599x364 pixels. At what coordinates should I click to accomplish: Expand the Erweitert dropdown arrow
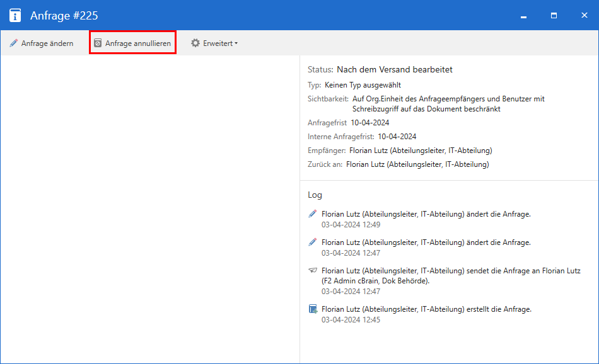pyautogui.click(x=236, y=43)
